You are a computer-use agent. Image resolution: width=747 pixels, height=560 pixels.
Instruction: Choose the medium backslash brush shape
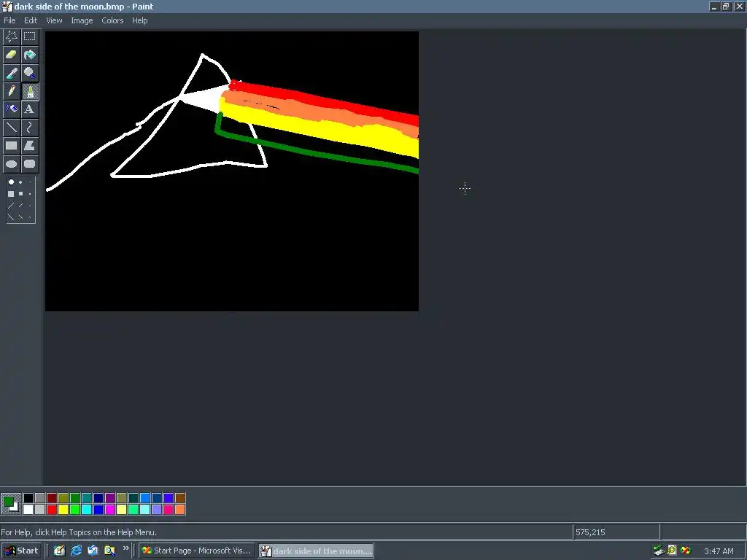[x=20, y=217]
